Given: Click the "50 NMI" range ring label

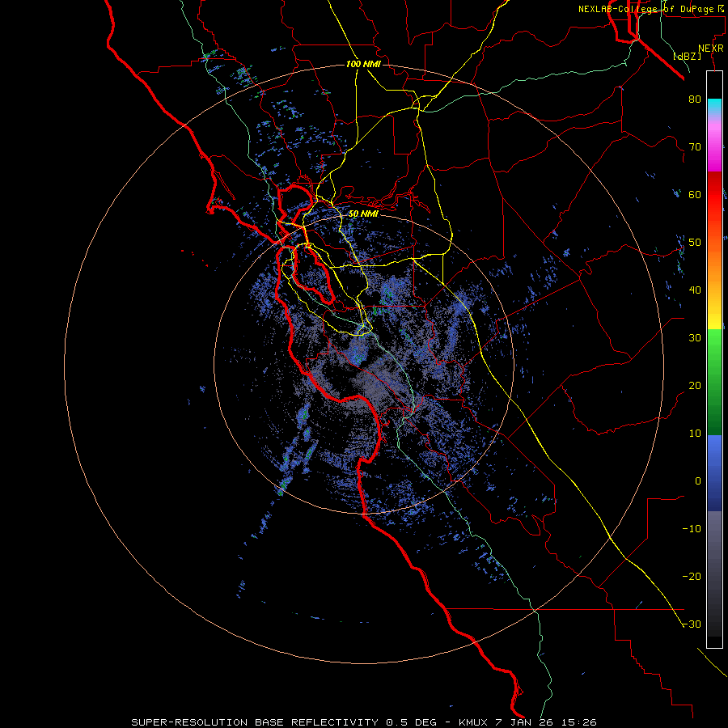Looking at the screenshot, I should [x=363, y=214].
